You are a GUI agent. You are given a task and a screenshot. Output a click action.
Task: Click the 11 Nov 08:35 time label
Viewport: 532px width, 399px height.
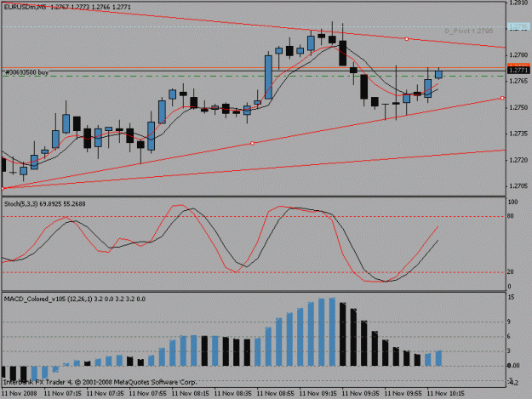tap(233, 394)
